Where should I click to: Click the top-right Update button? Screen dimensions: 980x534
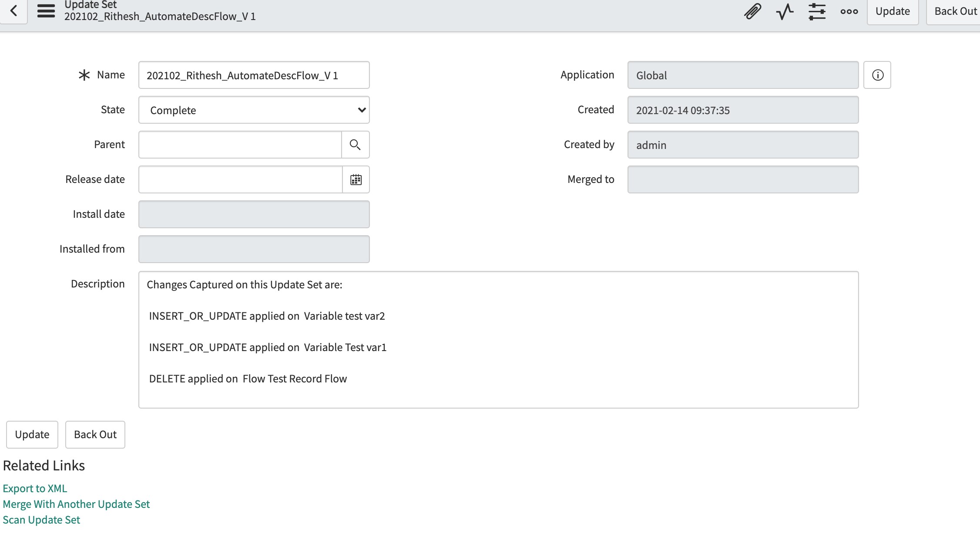click(x=893, y=11)
